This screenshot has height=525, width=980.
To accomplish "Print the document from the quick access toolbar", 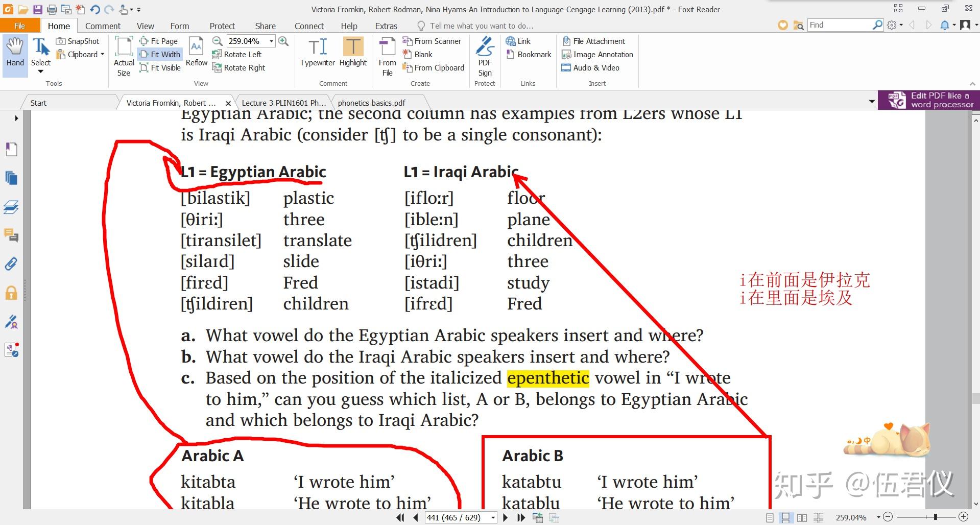I will 52,9.
